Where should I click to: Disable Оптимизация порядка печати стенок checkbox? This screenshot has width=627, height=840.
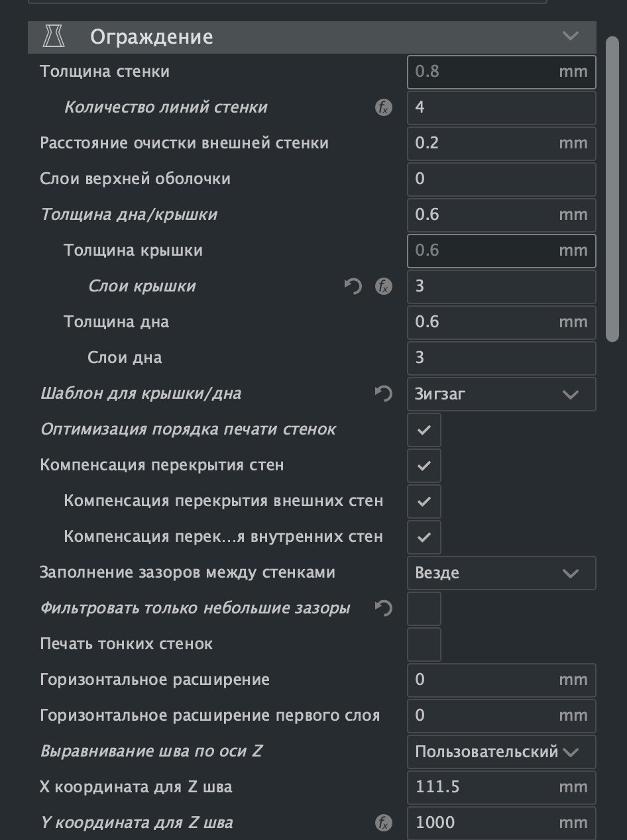[x=424, y=430]
